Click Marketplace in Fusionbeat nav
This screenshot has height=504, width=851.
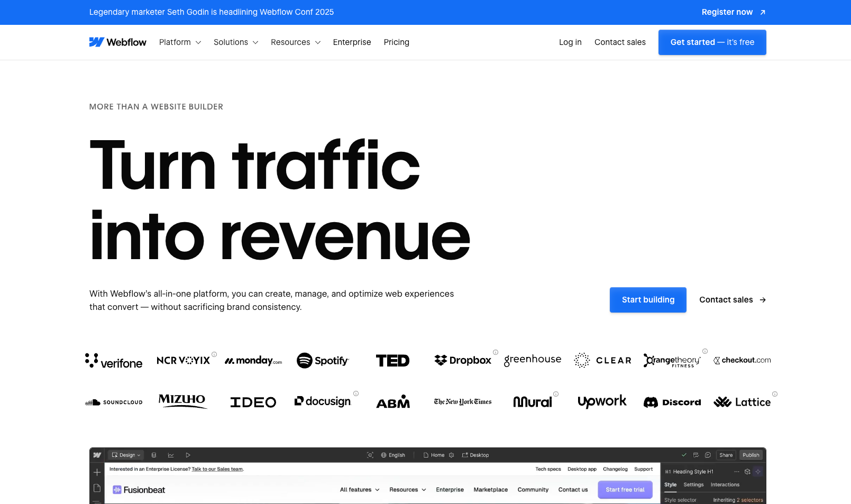pos(491,490)
